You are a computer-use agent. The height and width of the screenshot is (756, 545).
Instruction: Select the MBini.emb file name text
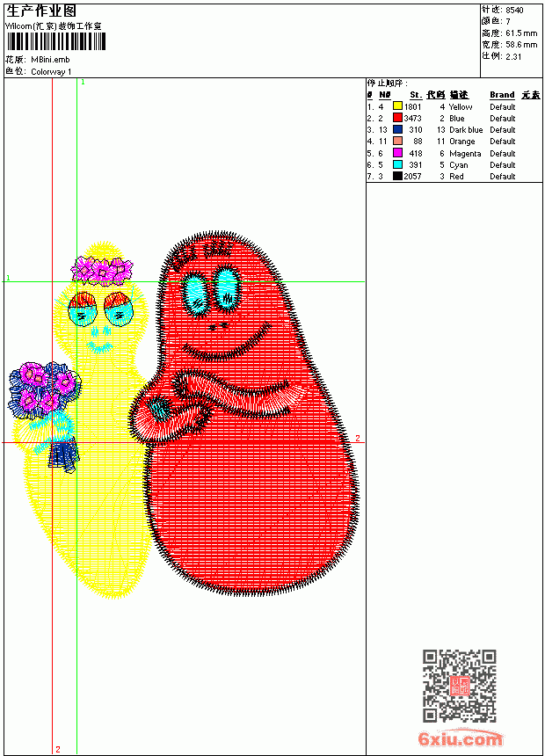50,60
